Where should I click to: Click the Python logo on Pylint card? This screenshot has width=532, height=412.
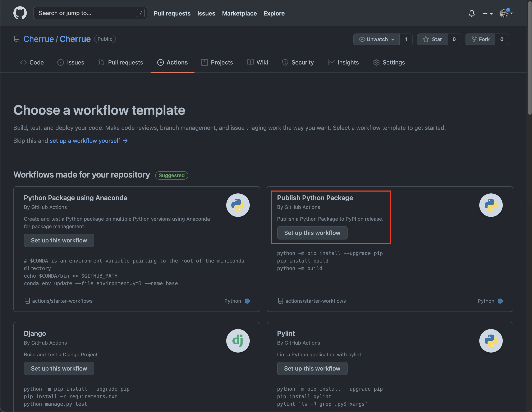[491, 341]
